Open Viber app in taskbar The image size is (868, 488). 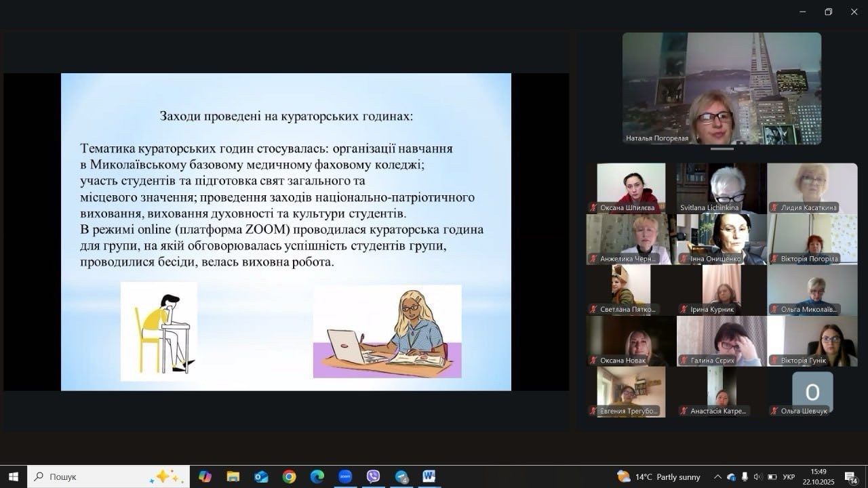coord(373,476)
